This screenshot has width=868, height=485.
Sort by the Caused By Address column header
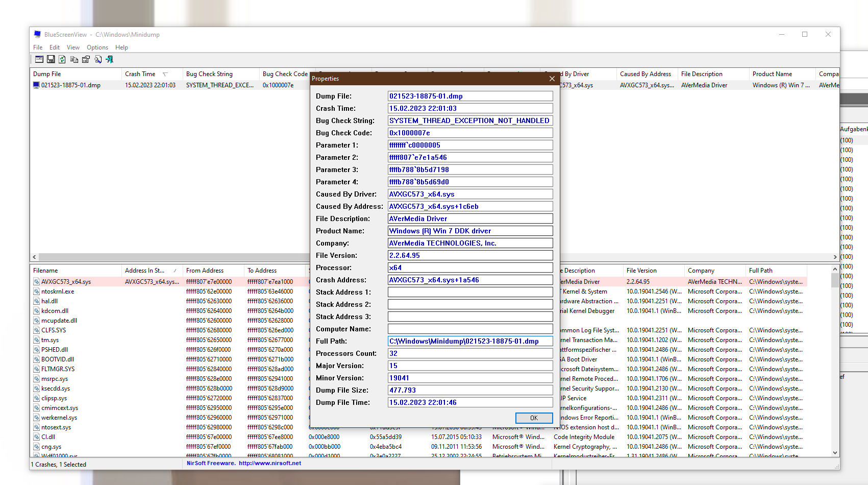pyautogui.click(x=647, y=74)
